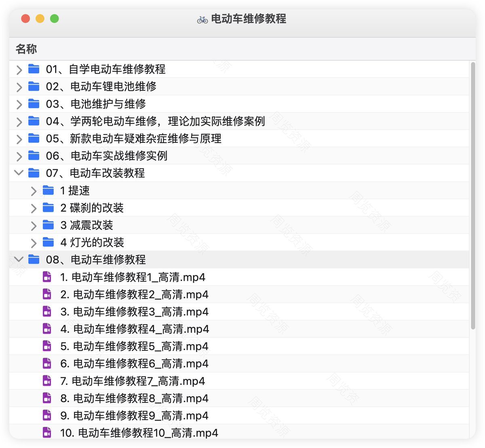This screenshot has width=485, height=448.
Task: Expand the 02、电动车锂电池维修 folder
Action: pos(19,87)
